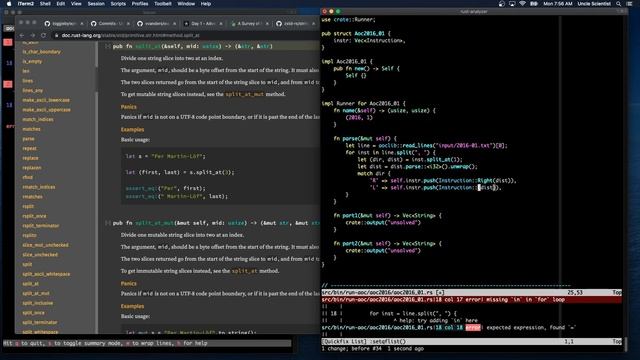Open the iTerm2 application menu

point(25,4)
